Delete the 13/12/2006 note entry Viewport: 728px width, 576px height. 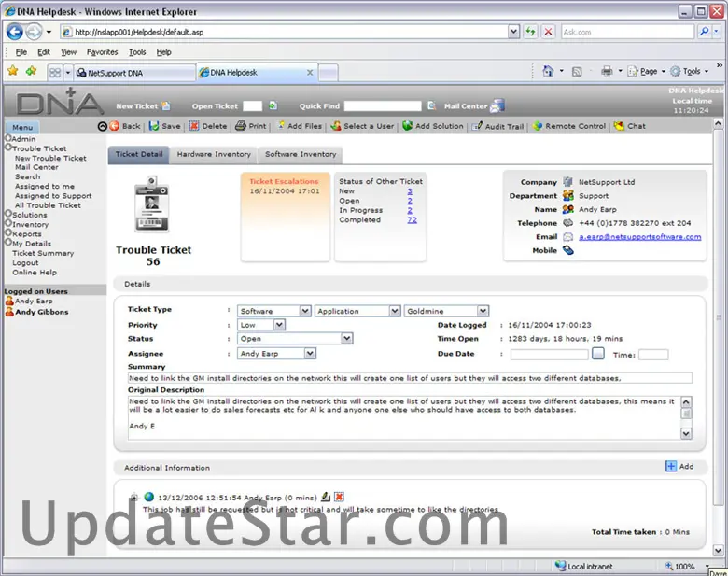click(340, 497)
